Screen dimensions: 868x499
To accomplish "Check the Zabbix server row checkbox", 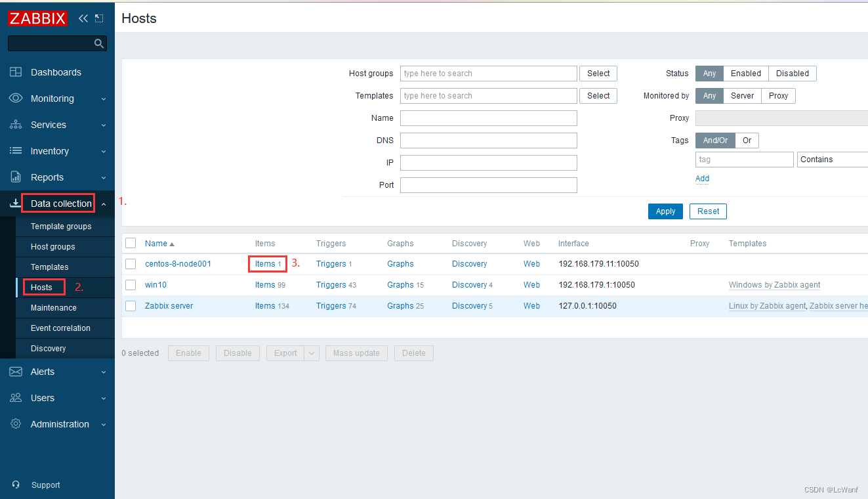I will tap(131, 306).
